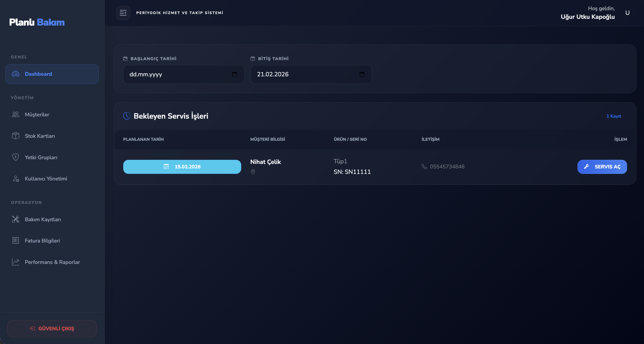Click the Müşteriler people icon
Image resolution: width=644 pixels, height=344 pixels.
pos(16,114)
